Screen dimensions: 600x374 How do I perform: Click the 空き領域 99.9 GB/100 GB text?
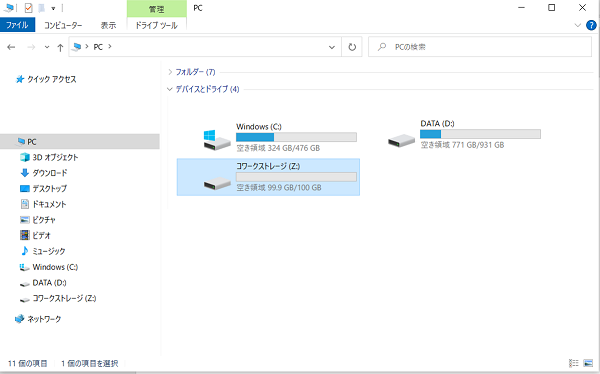click(279, 188)
